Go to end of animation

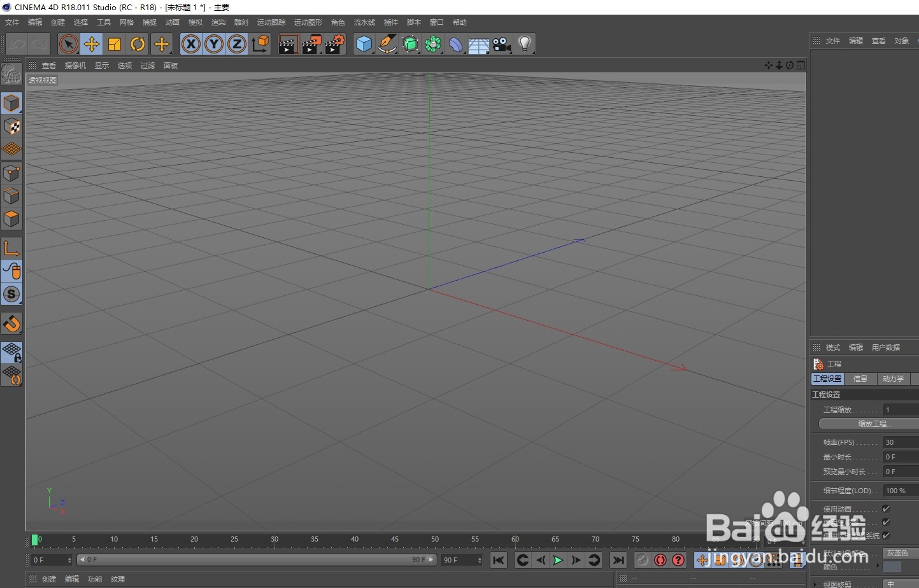(618, 560)
